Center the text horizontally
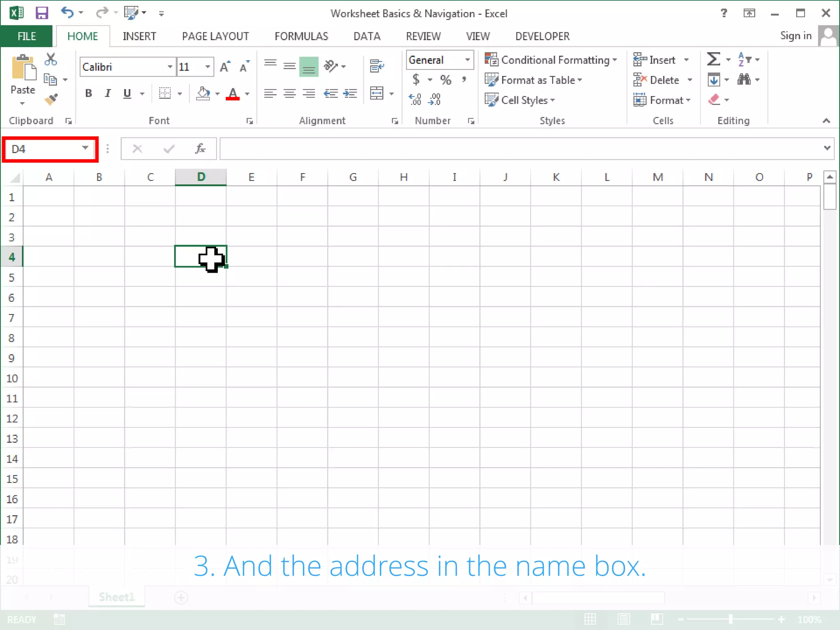The height and width of the screenshot is (630, 840). point(290,94)
